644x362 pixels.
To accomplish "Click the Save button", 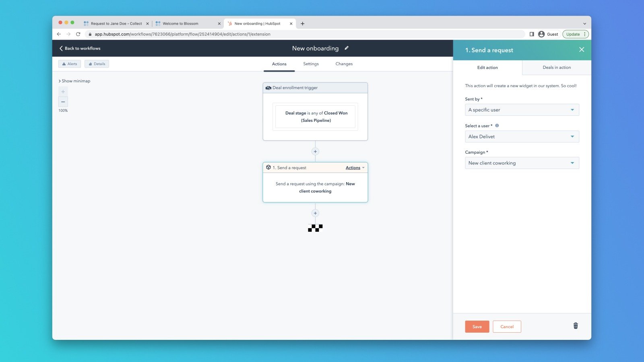I will [477, 327].
